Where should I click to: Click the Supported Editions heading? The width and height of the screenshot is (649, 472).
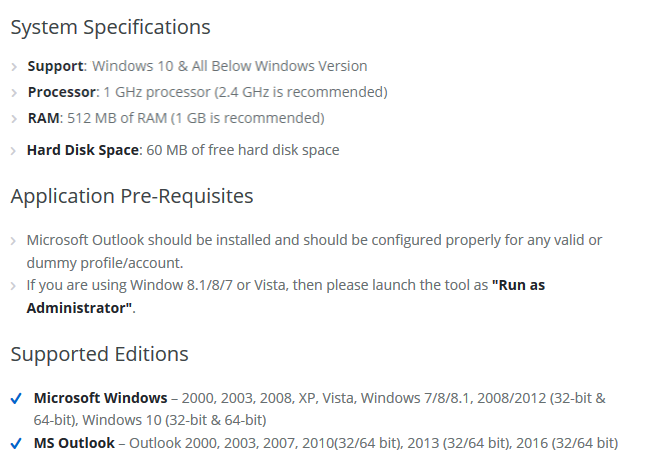click(x=99, y=354)
